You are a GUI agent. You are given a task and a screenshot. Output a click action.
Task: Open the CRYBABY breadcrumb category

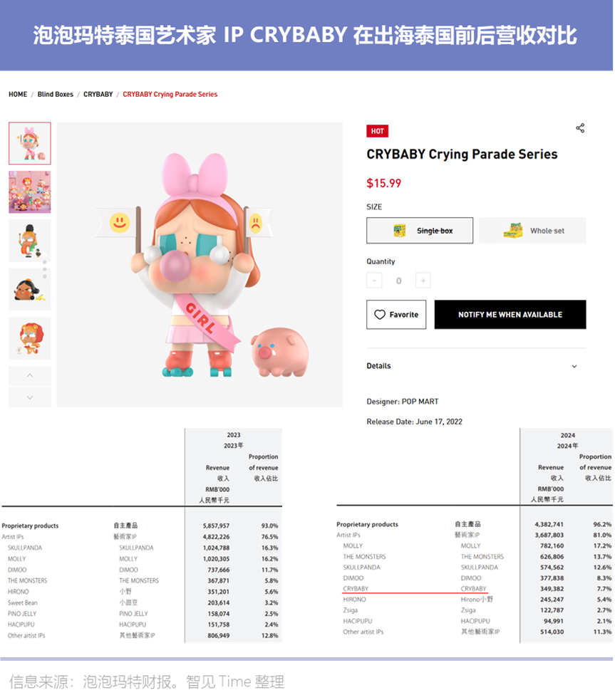[x=98, y=94]
